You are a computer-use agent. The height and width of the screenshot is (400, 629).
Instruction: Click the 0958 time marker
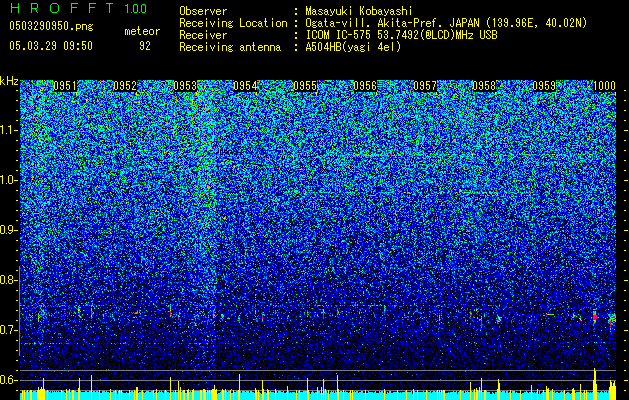pos(484,86)
